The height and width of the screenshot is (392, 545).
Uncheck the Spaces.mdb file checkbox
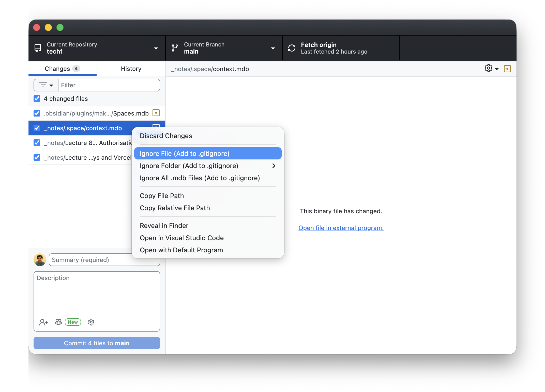pos(37,113)
